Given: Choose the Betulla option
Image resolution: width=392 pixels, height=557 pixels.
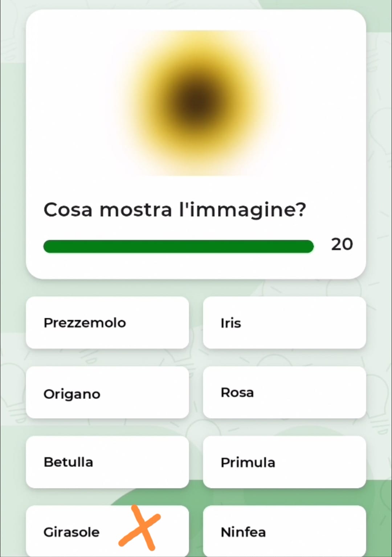Looking at the screenshot, I should coord(107,462).
